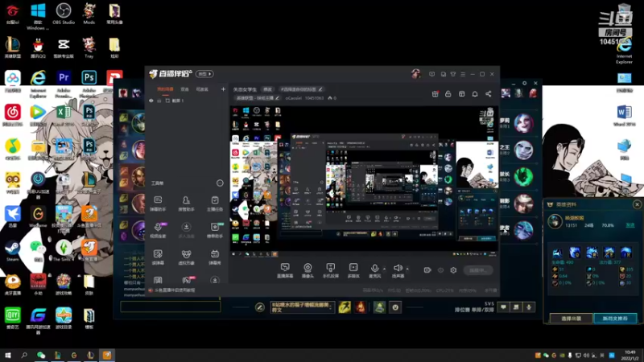Open the feedback message icon in title bar

tap(431, 74)
